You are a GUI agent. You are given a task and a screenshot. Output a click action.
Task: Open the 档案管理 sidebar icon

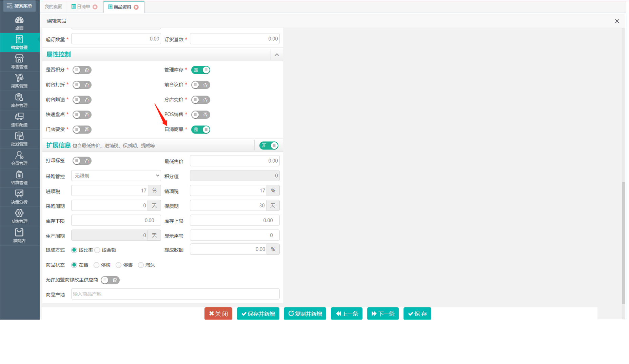pos(19,42)
